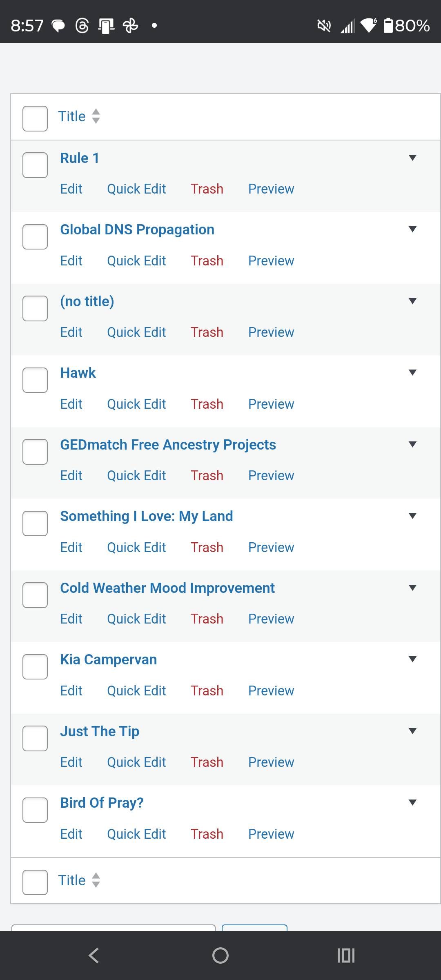Preview the Something I Love: My Land post
This screenshot has width=441, height=980.
pyautogui.click(x=271, y=548)
